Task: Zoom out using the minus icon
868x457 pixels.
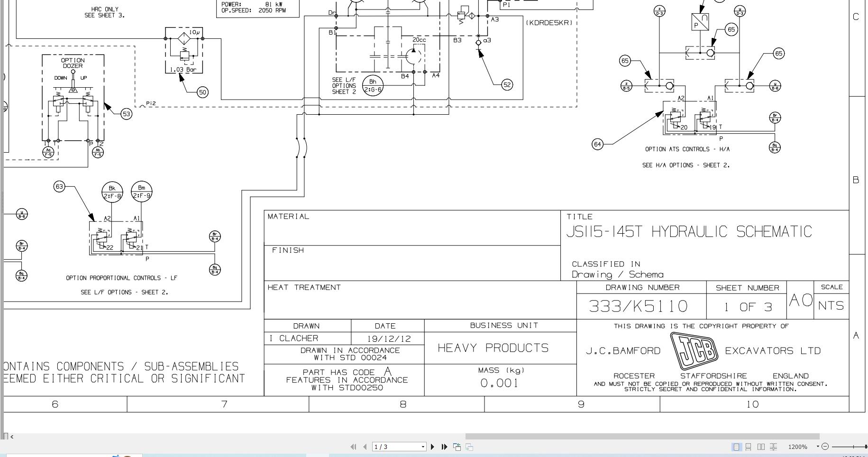Action: tap(826, 447)
